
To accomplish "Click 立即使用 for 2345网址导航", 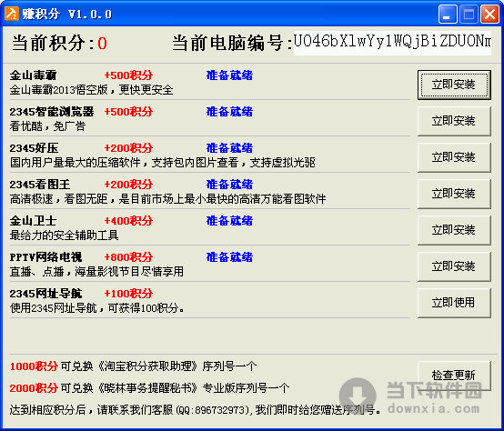I will (x=454, y=303).
